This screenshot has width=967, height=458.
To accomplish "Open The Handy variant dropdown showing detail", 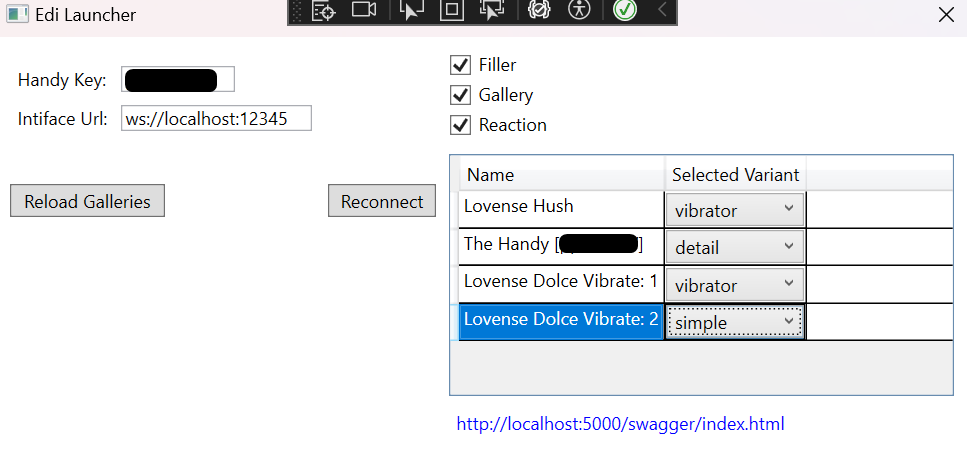I will [735, 248].
